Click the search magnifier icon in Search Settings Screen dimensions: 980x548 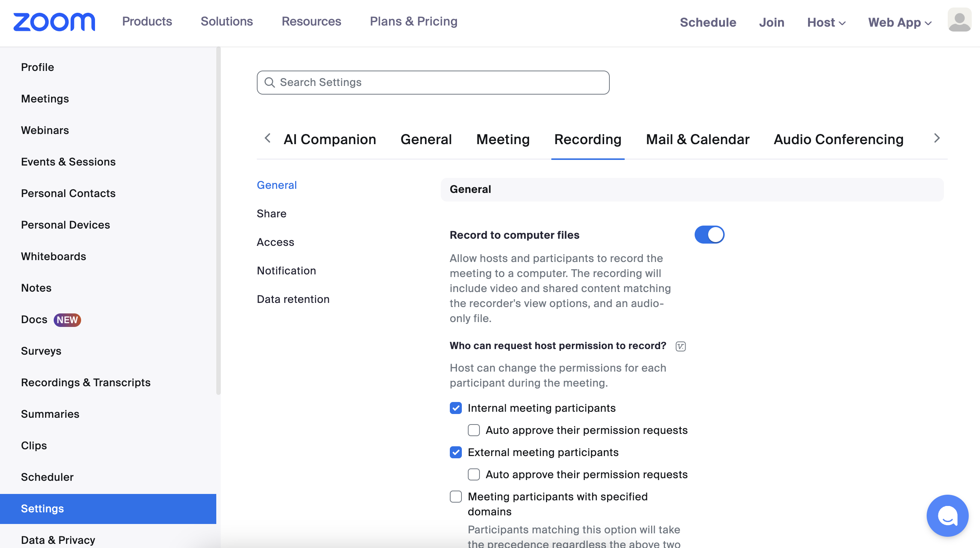(269, 82)
